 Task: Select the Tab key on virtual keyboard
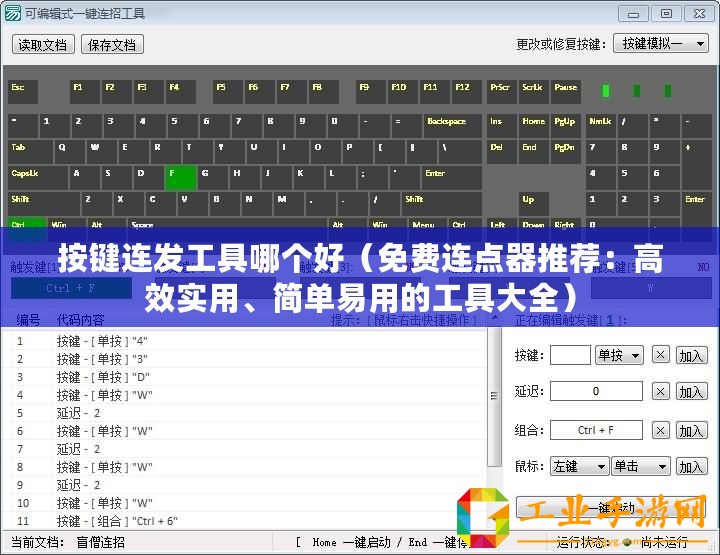pyautogui.click(x=30, y=152)
